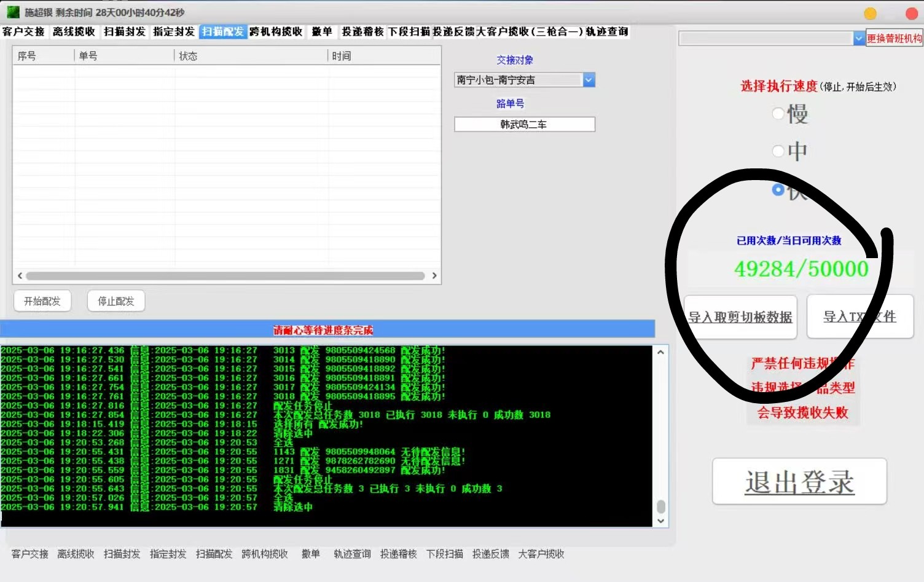This screenshot has width=924, height=582.
Task: Stop dispatch with the 停止配发 button
Action: pyautogui.click(x=116, y=301)
